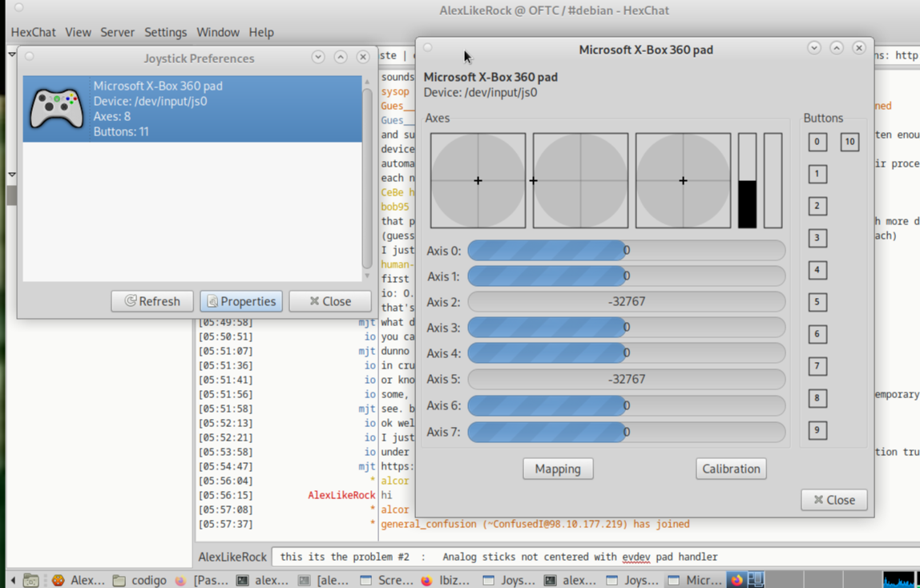Click button 5 indicator box
Image resolution: width=920 pixels, height=588 pixels.
[x=817, y=302]
